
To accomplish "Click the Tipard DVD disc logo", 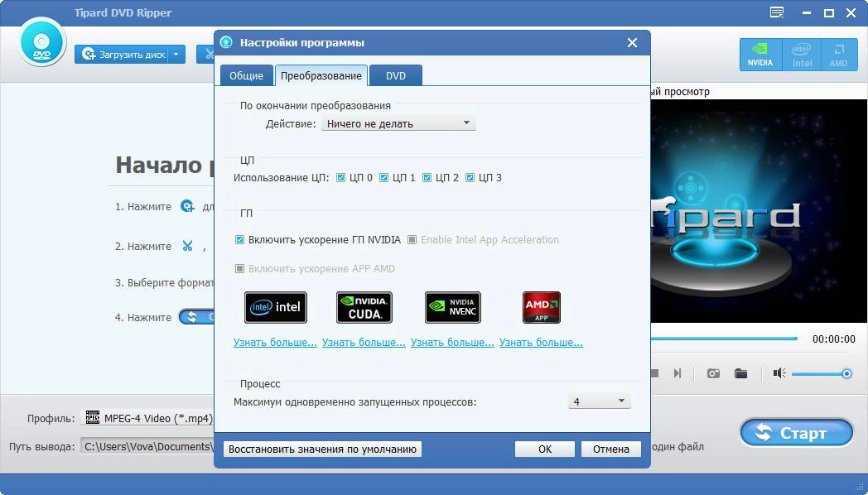I will [x=42, y=43].
